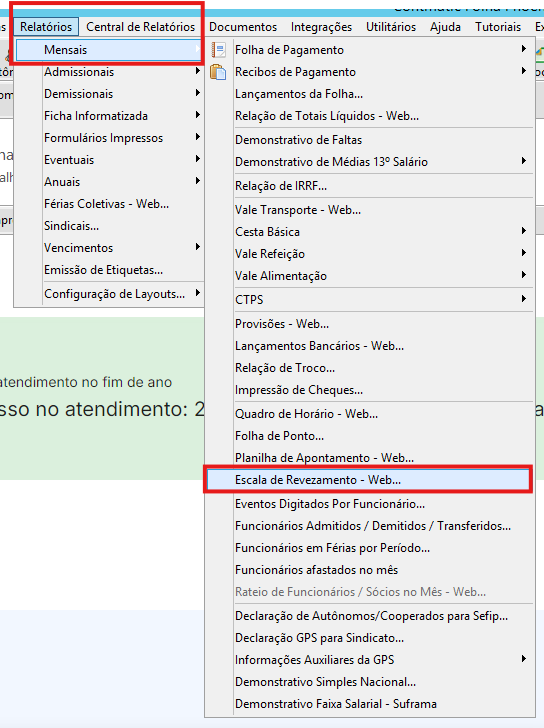The width and height of the screenshot is (544, 728).
Task: Choose Impressão de Cheques...
Action: coord(370,390)
